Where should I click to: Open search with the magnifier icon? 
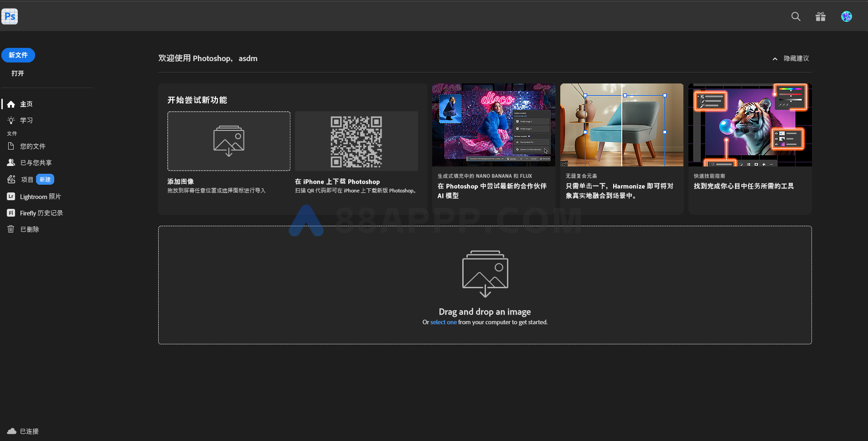(796, 17)
